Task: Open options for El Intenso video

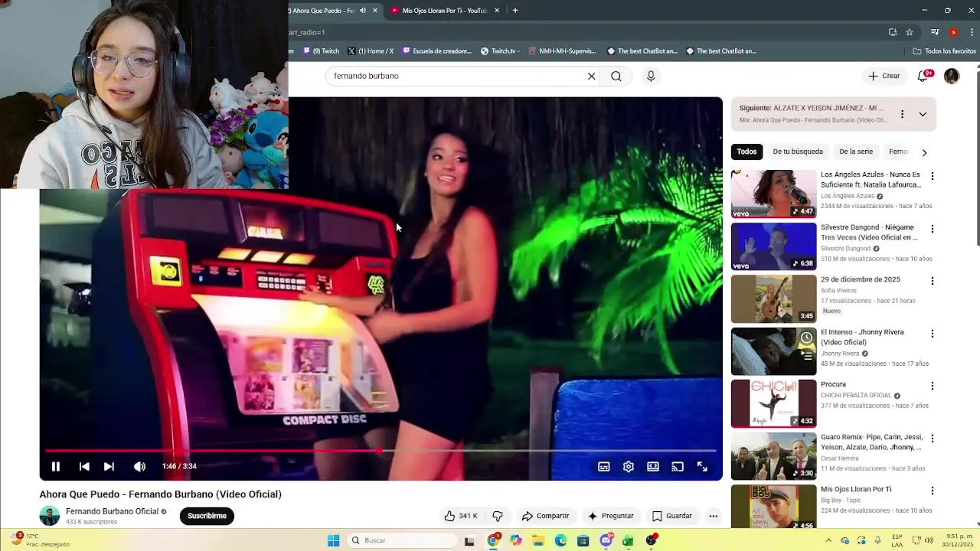Action: [932, 334]
